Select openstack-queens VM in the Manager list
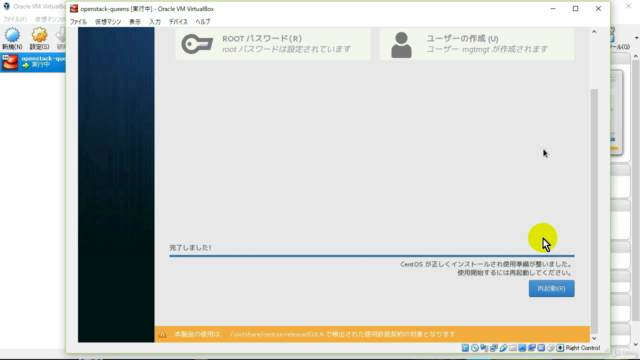The image size is (640, 360). click(33, 62)
